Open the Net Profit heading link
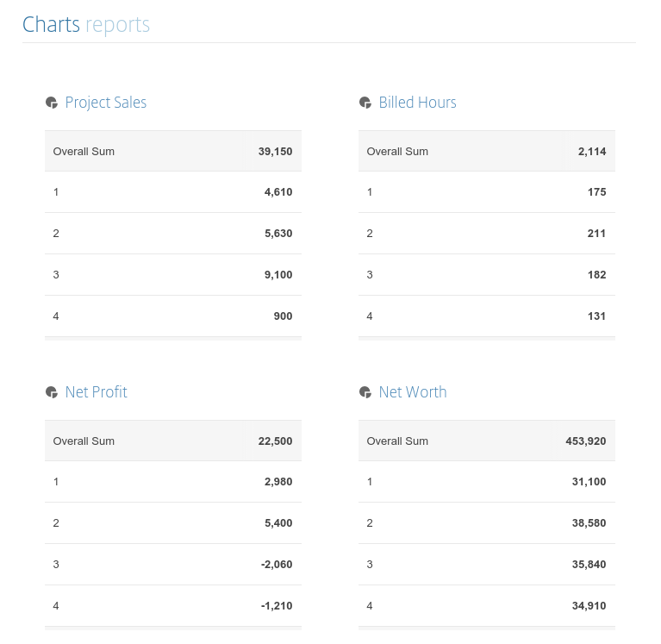The height and width of the screenshot is (644, 661). [x=97, y=392]
